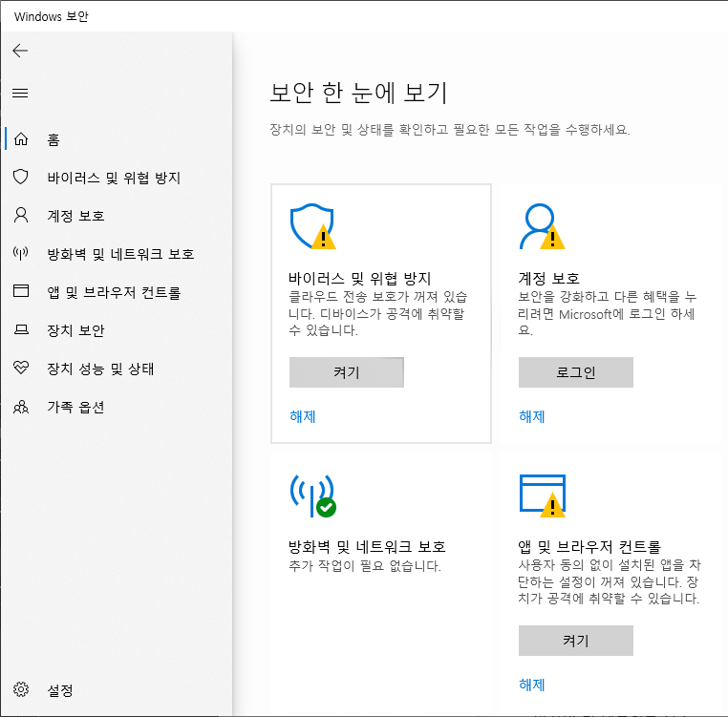Open 앱 및 브라우저 컨트롤 sidebar item
Image resolution: width=728 pixels, height=717 pixels.
114,292
